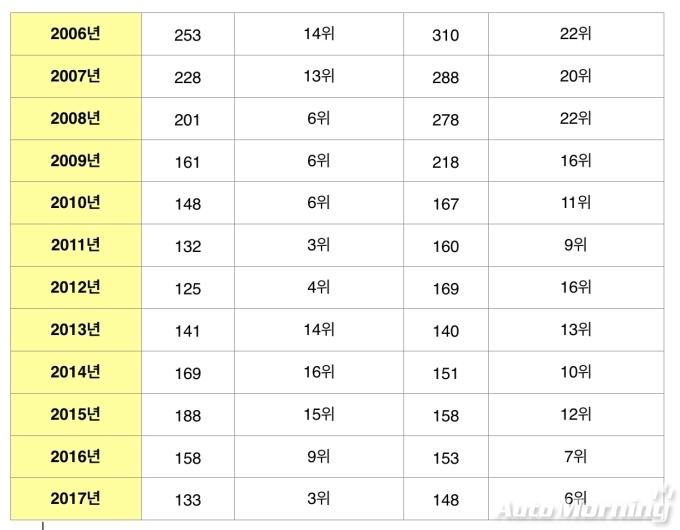Click the 2017년 row header
The image size is (680, 530).
[76, 499]
